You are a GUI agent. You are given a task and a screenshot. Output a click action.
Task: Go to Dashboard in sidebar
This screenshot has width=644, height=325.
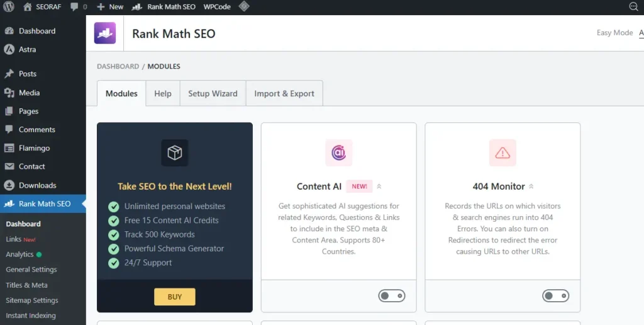tap(37, 31)
